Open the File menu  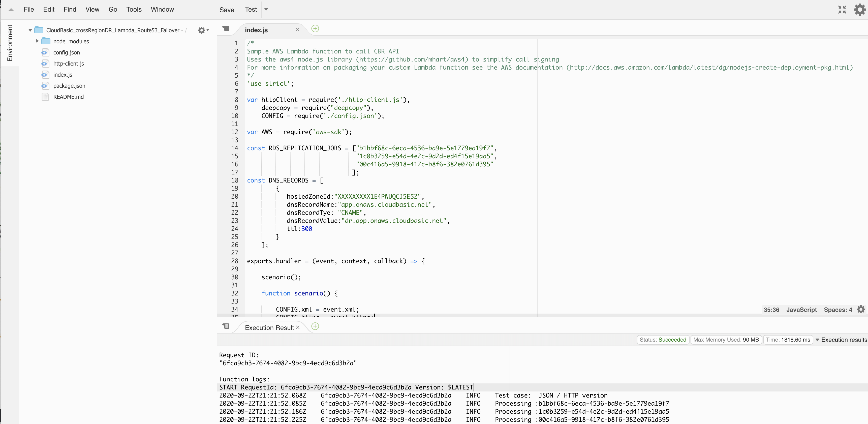coord(29,9)
